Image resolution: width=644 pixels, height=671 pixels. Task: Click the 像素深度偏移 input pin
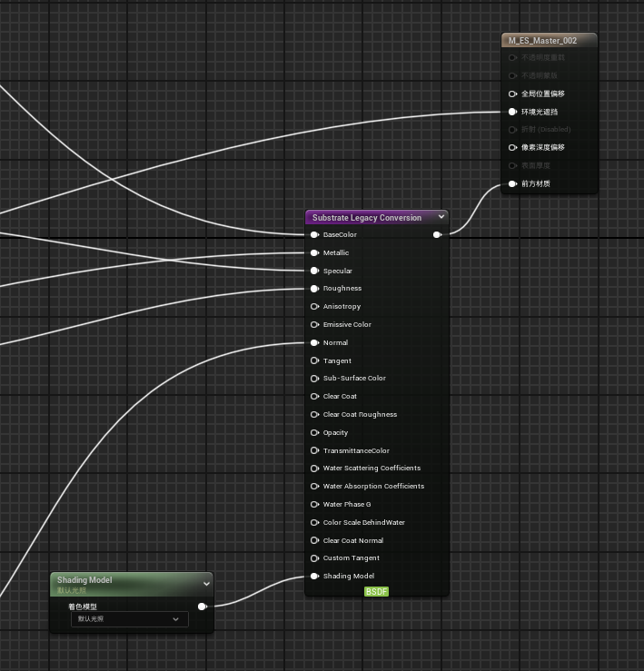tap(512, 148)
